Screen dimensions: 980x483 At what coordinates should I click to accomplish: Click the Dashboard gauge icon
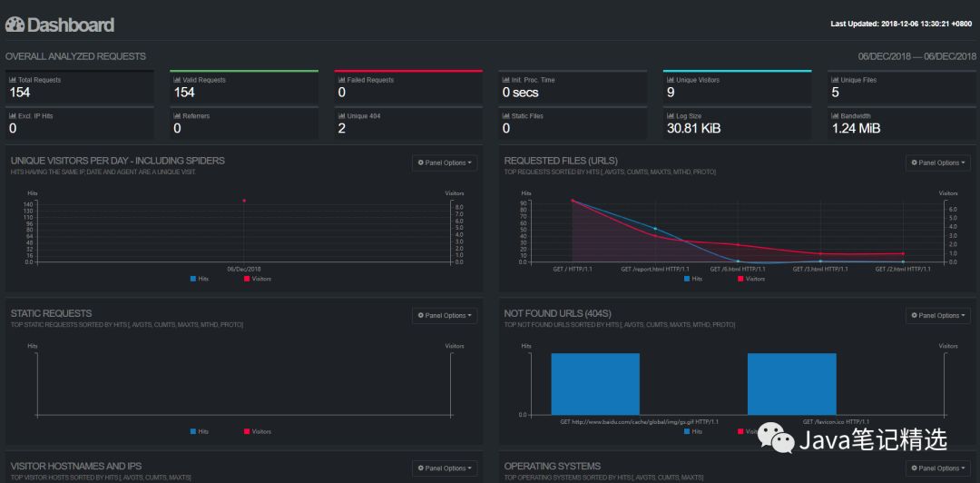point(15,25)
